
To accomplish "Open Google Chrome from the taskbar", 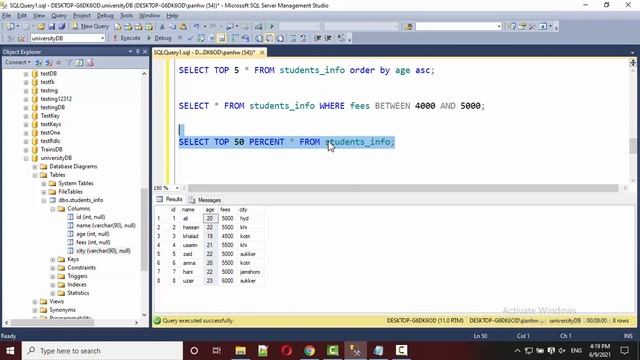I will click(309, 351).
